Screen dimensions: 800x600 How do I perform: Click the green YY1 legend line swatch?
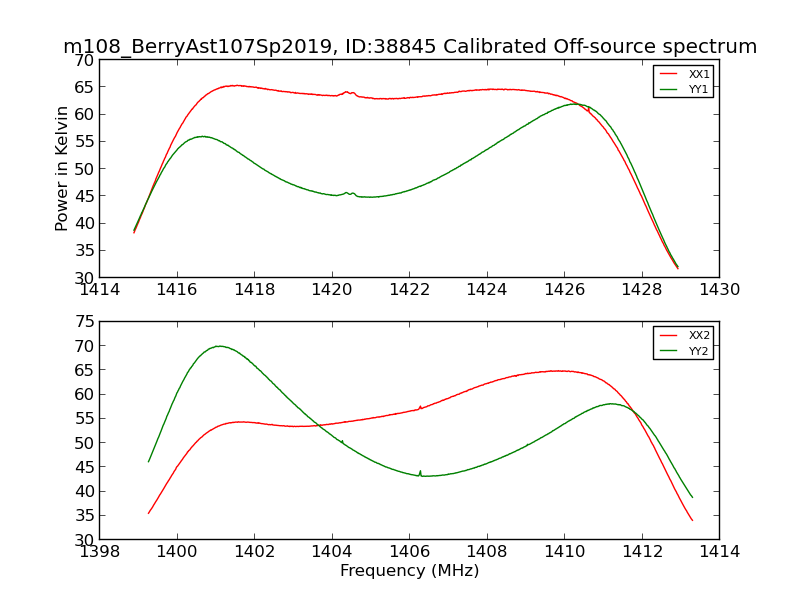tap(668, 89)
